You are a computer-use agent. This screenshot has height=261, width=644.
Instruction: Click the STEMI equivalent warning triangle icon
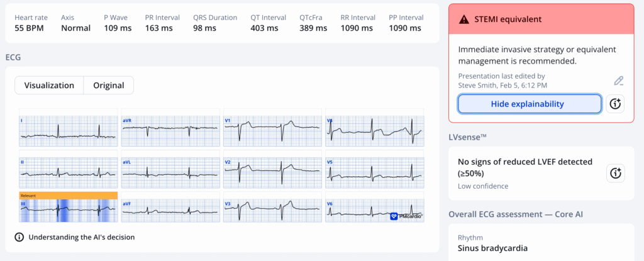(464, 19)
